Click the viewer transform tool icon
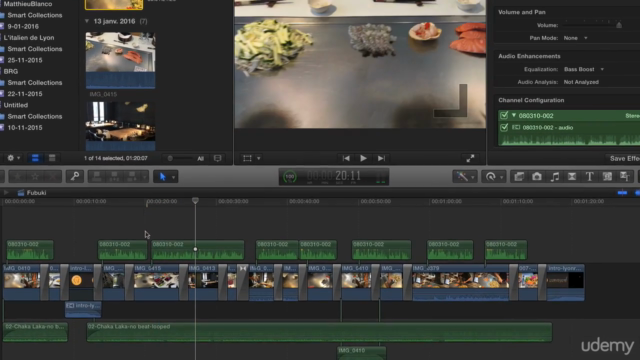The image size is (640, 360). [x=247, y=158]
